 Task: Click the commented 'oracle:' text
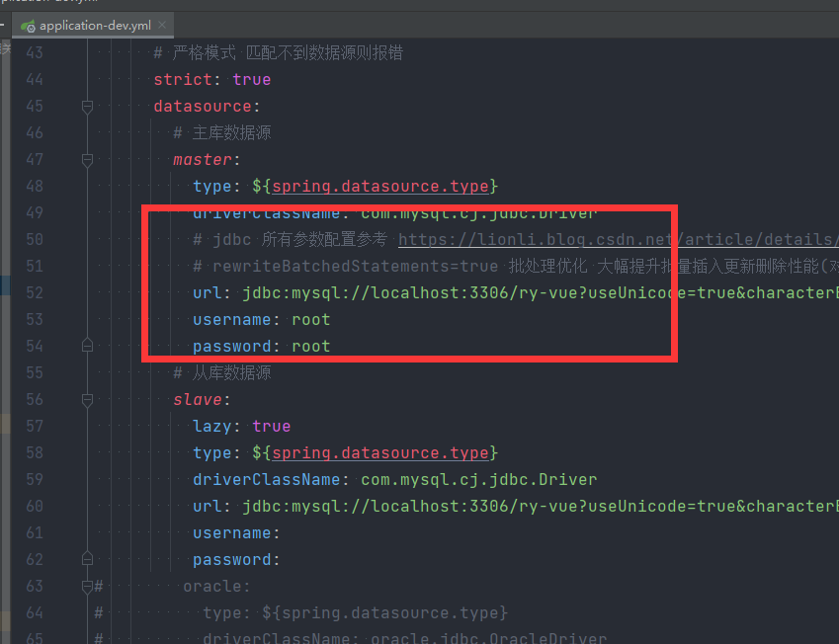216,587
